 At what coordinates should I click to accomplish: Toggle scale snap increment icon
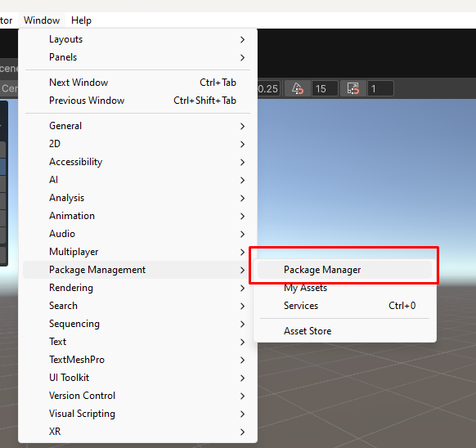tap(353, 88)
